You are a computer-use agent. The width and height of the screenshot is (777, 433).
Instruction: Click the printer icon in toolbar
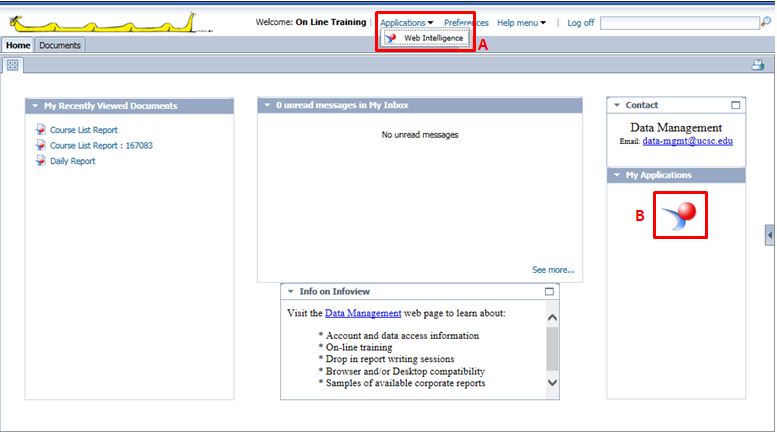[x=758, y=65]
